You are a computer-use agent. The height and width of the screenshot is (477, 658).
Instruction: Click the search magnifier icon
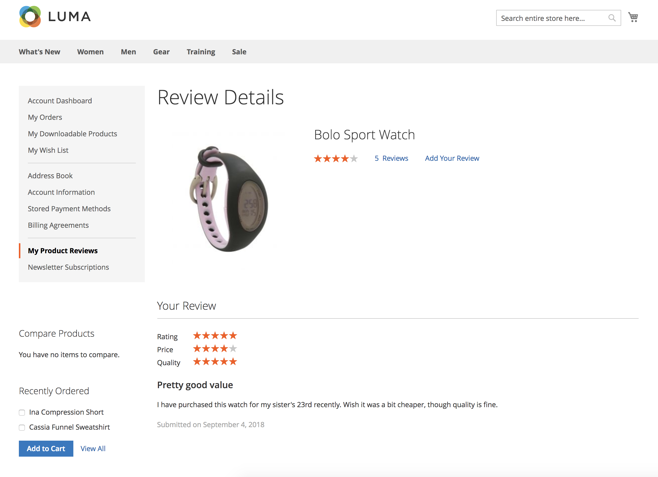[x=612, y=18]
